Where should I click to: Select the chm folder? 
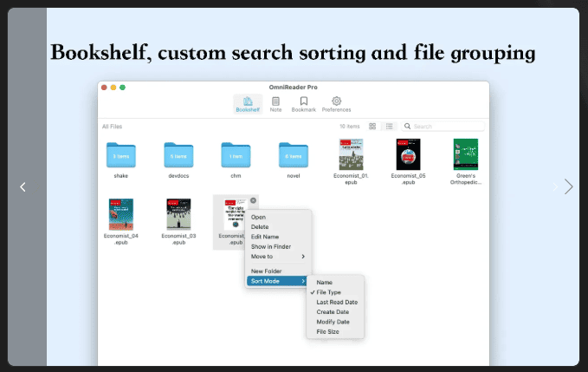click(236, 155)
